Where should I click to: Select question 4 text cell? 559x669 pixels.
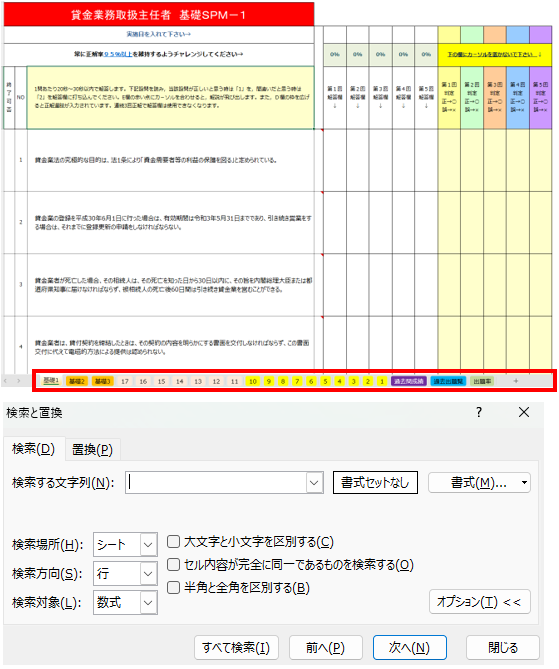pos(171,345)
